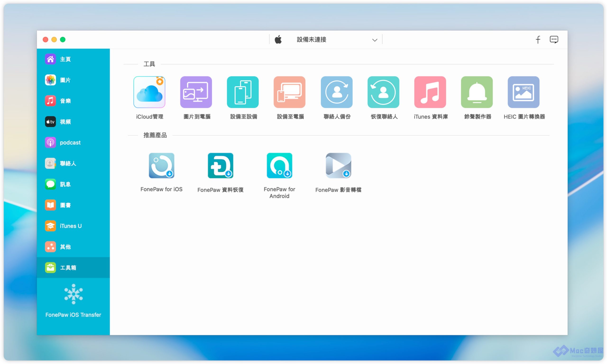This screenshot has width=607, height=364.
Task: Expand the 設備未連接 device dropdown
Action: (x=374, y=40)
